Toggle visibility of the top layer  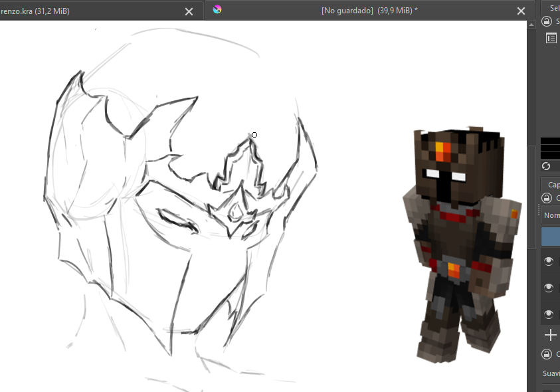coord(548,260)
